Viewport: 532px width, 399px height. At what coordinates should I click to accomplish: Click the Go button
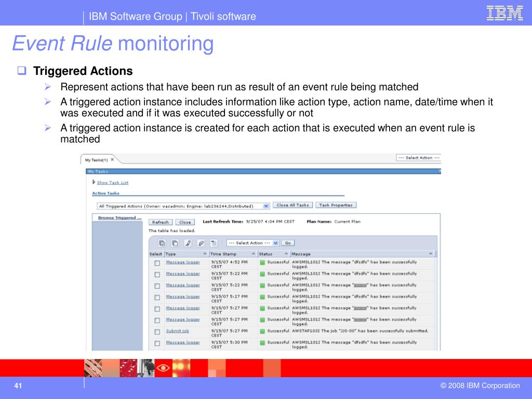288,243
